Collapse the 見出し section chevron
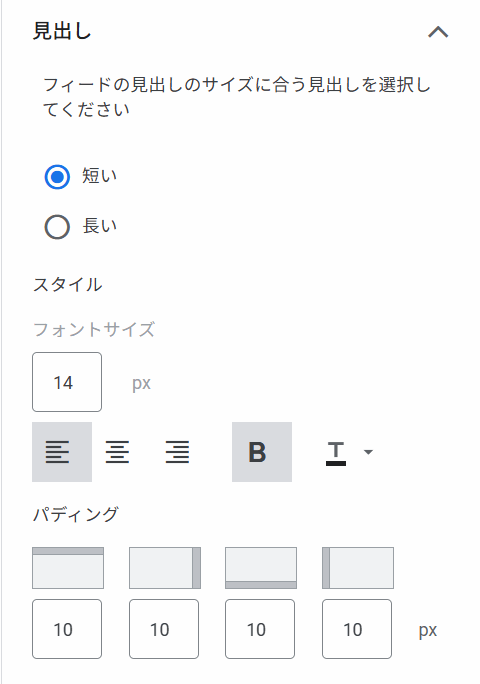The width and height of the screenshot is (480, 684). (x=438, y=32)
